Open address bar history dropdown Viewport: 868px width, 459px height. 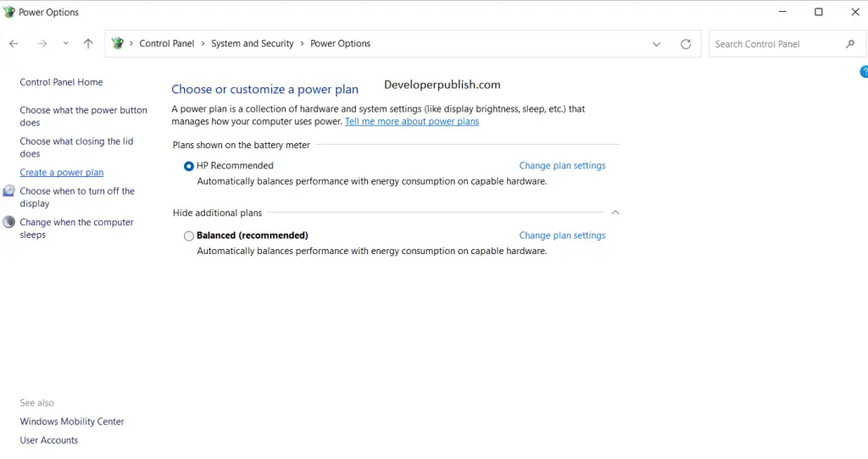tap(657, 44)
